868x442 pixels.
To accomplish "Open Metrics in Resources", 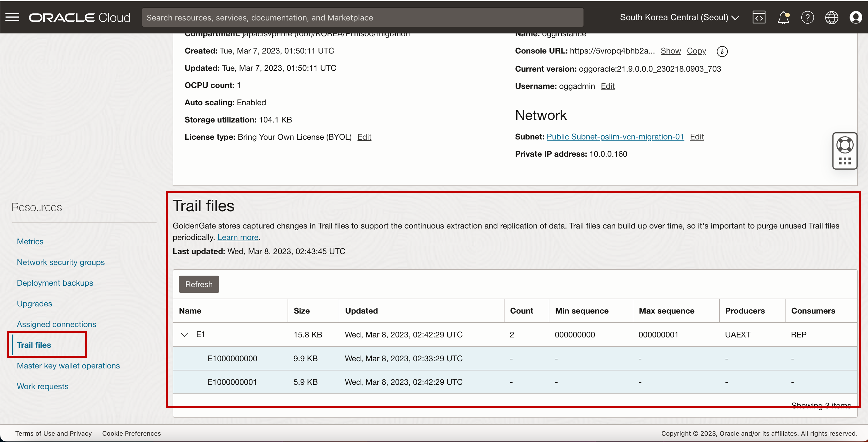I will coord(30,241).
